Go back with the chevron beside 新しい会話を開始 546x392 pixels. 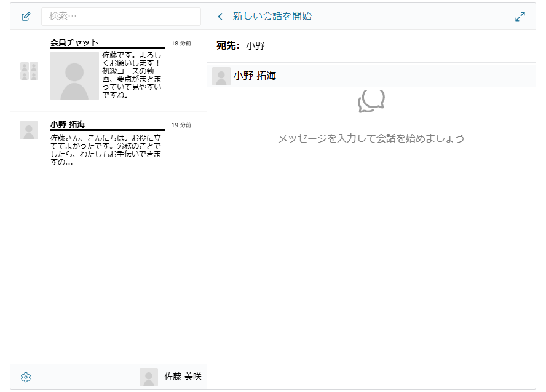220,17
